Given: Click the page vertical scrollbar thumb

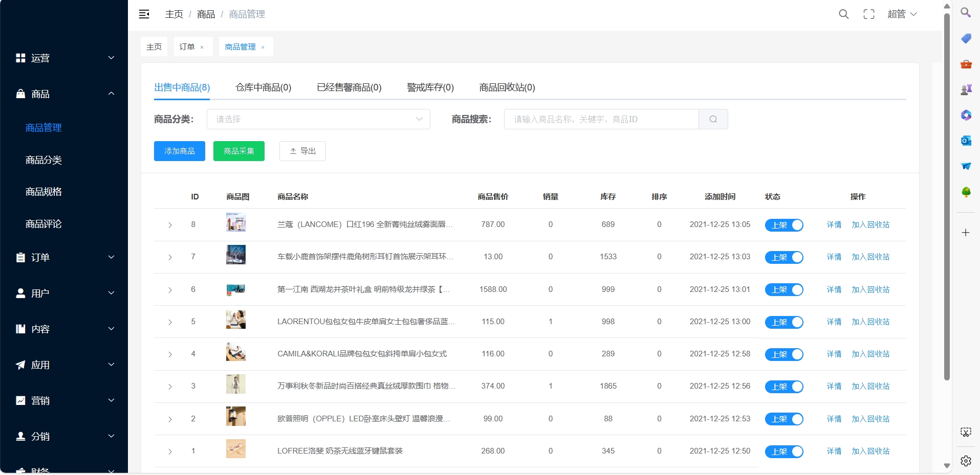Looking at the screenshot, I should coord(947,197).
